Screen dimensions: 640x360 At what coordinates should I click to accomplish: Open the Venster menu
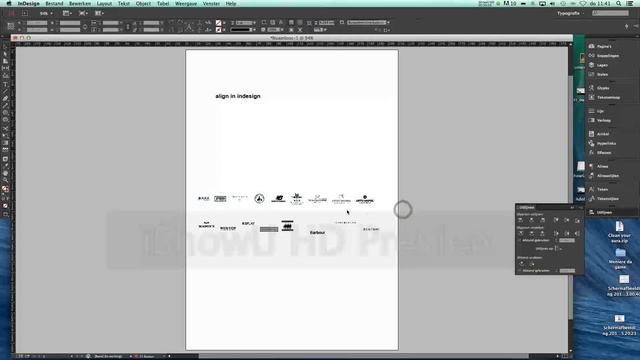[x=211, y=3]
